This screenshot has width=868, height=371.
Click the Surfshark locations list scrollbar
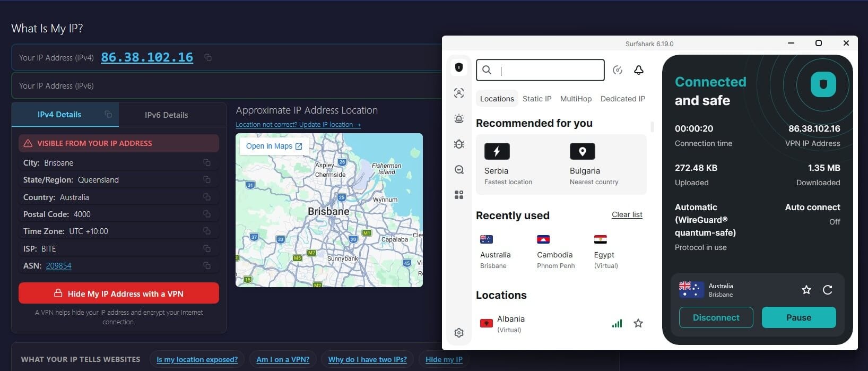click(652, 127)
